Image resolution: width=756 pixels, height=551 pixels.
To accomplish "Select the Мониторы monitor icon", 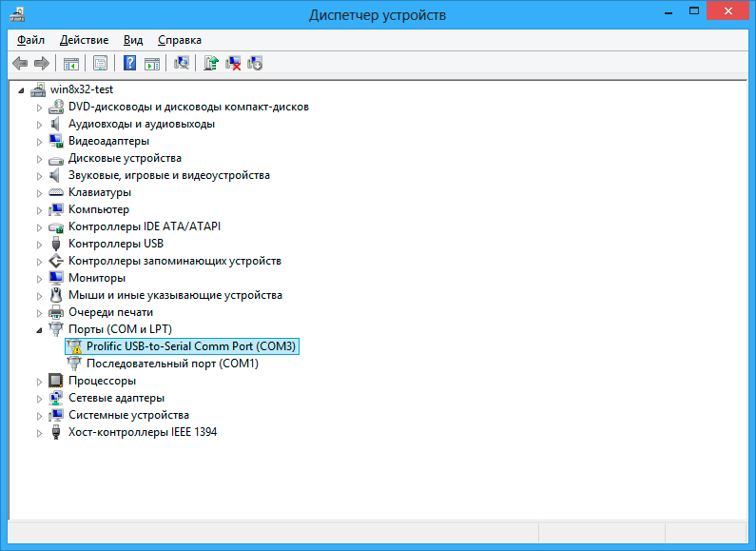I will [56, 278].
